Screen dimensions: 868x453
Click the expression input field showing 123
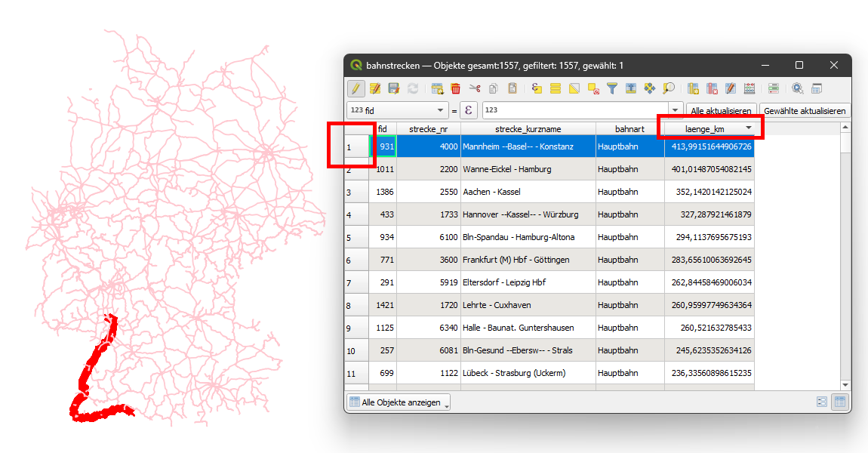tap(574, 110)
